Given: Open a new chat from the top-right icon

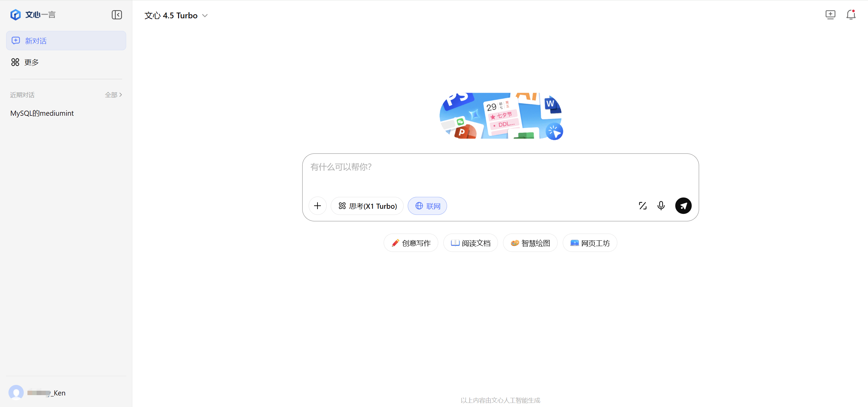Looking at the screenshot, I should coord(830,15).
